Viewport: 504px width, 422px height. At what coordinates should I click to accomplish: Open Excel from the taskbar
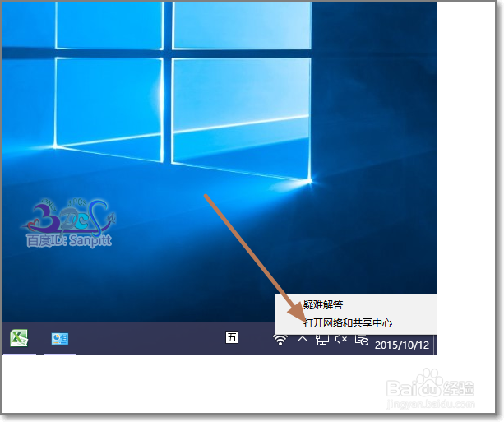pyautogui.click(x=19, y=338)
